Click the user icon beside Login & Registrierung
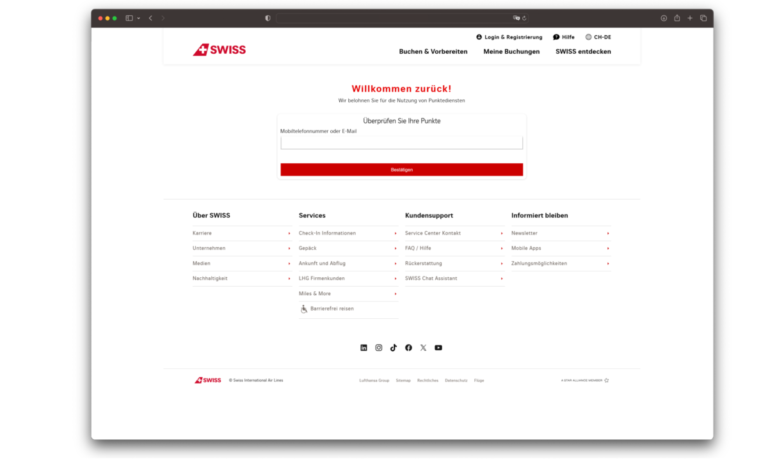The image size is (768, 461). (x=479, y=37)
